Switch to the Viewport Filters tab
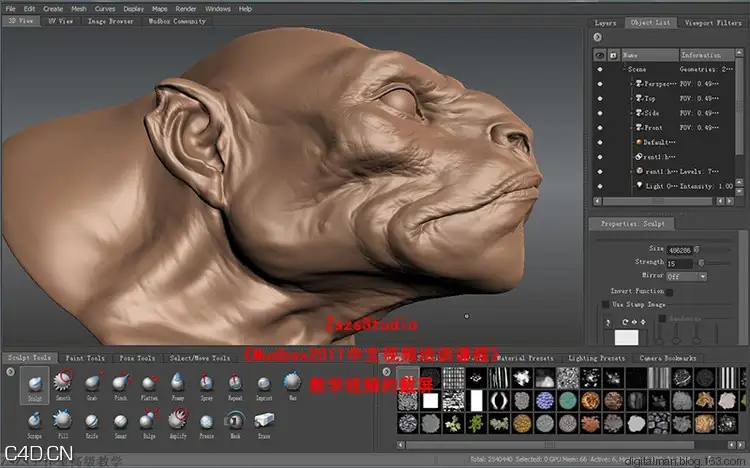The width and height of the screenshot is (750, 468). [x=713, y=23]
